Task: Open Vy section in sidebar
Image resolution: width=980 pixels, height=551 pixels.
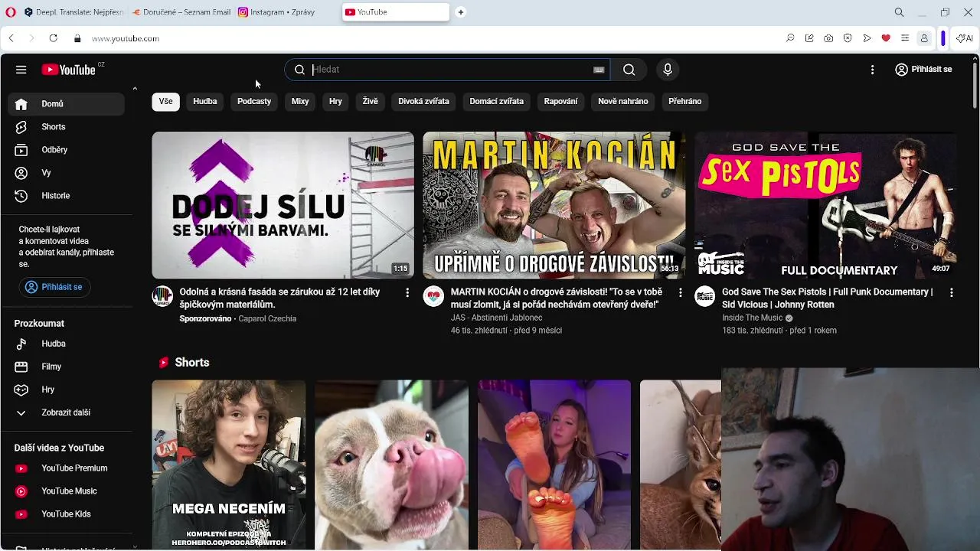Action: 66,173
